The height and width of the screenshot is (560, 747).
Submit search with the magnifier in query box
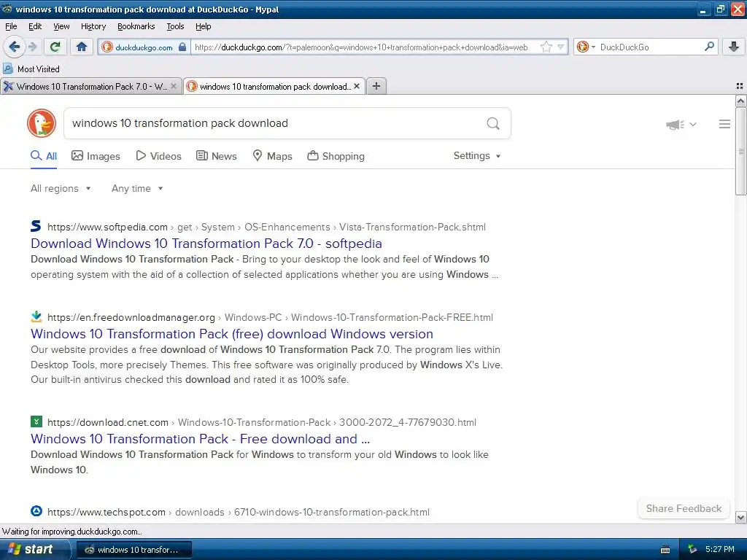493,124
